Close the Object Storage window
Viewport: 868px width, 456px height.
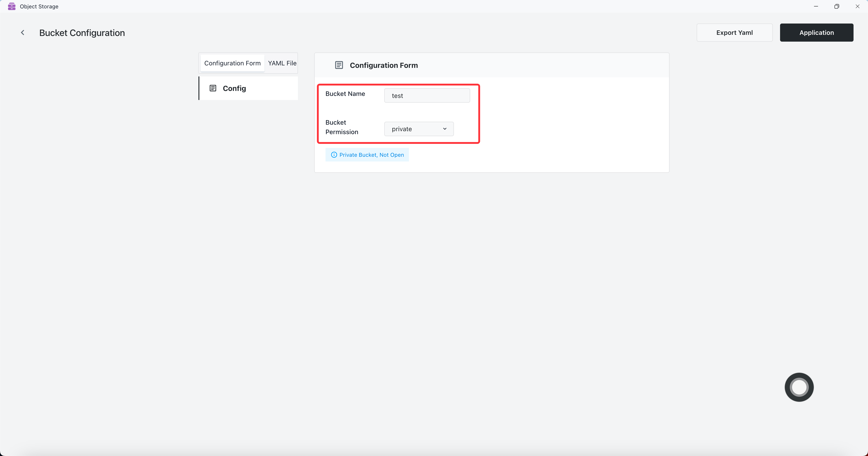pyautogui.click(x=857, y=6)
